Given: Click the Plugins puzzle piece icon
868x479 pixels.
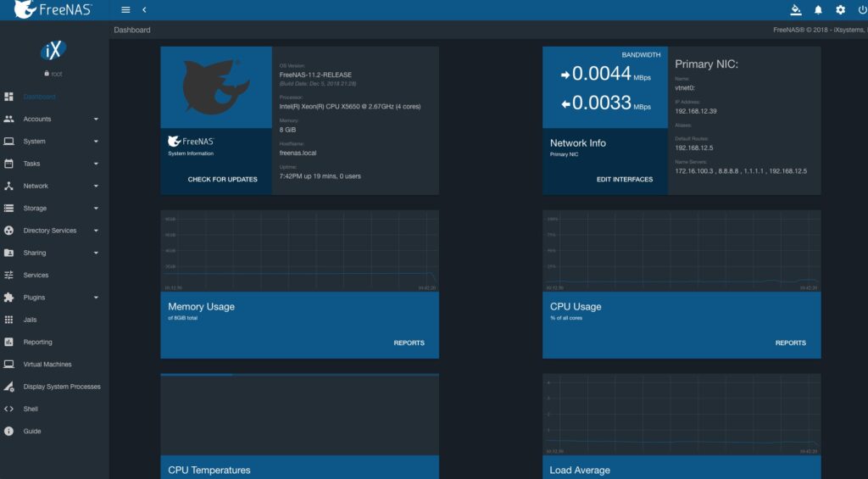Looking at the screenshot, I should 8,298.
